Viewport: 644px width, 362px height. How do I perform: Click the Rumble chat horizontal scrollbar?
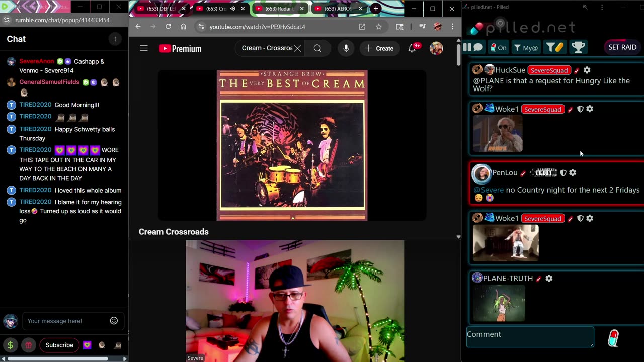[58, 358]
